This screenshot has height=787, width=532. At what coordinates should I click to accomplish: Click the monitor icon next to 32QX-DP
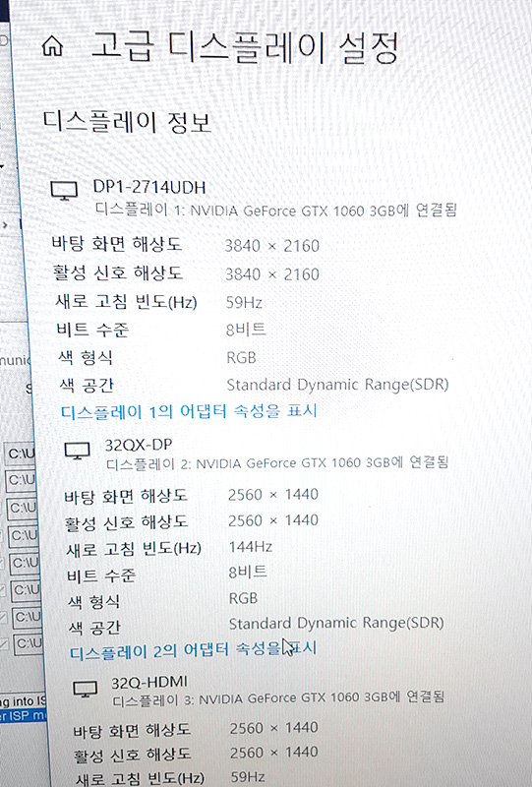click(x=78, y=451)
